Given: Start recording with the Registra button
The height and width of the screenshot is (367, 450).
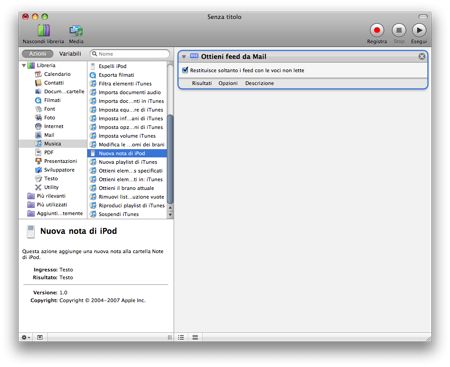Looking at the screenshot, I should point(377,30).
